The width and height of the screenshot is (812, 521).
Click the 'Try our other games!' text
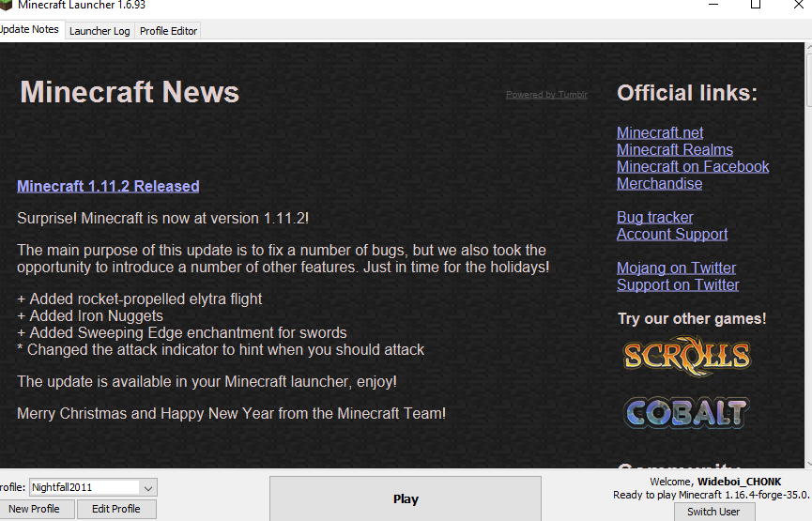pos(692,318)
